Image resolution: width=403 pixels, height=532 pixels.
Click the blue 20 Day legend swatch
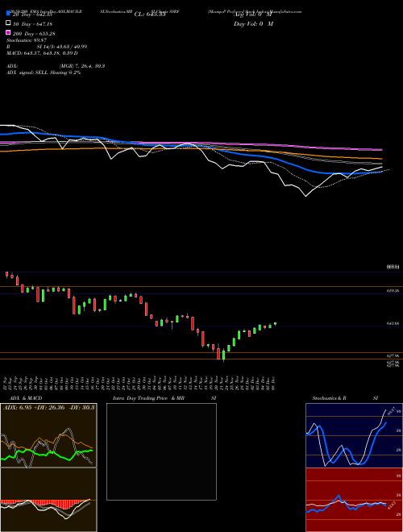point(8,14)
